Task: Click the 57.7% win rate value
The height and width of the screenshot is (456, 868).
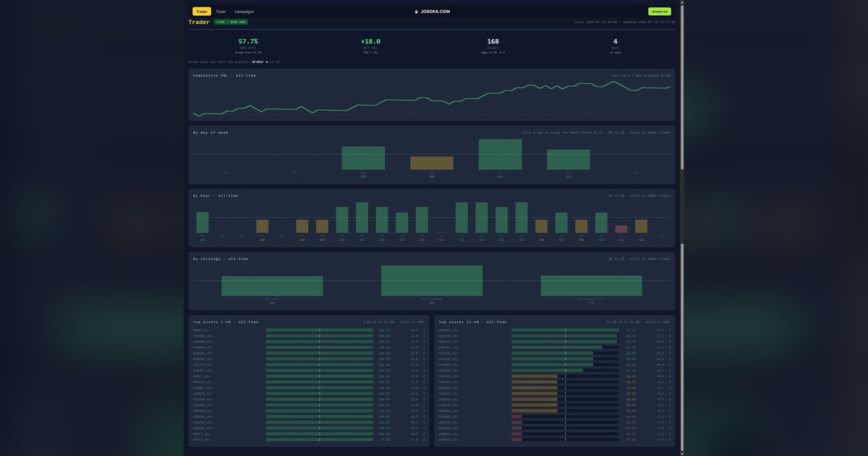Action: tap(248, 41)
